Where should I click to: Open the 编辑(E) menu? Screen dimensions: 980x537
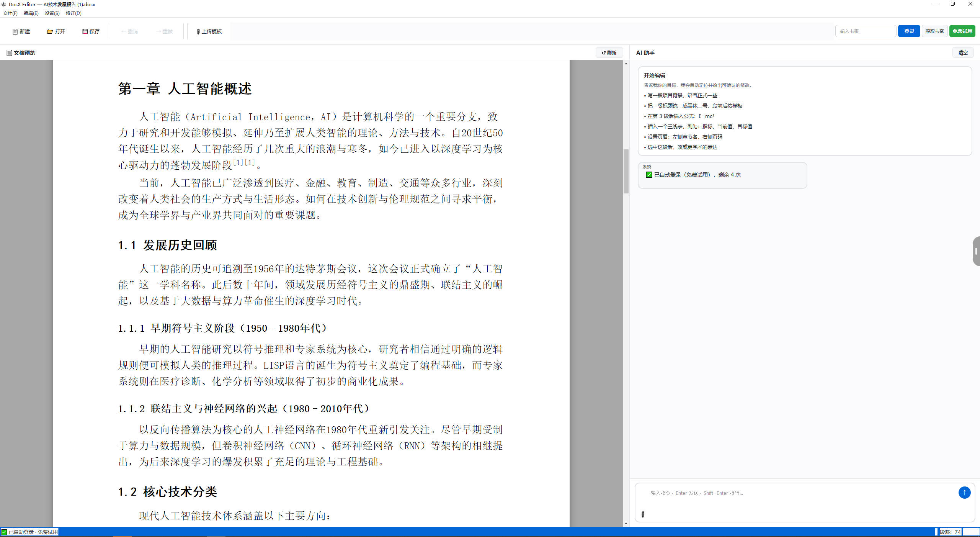coord(31,13)
